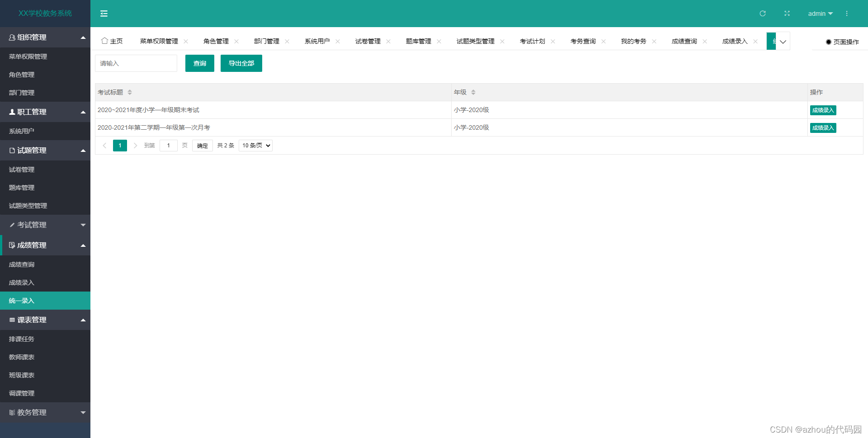The image size is (868, 438).
Task: Close the 试题类型管理 tab
Action: click(502, 41)
